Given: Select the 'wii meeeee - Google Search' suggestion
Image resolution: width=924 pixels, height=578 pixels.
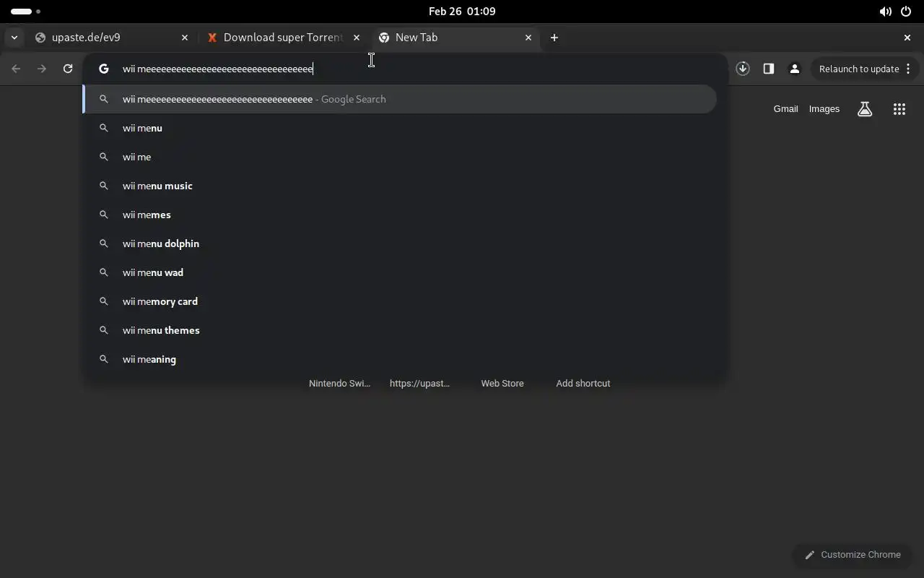Looking at the screenshot, I should pos(401,99).
